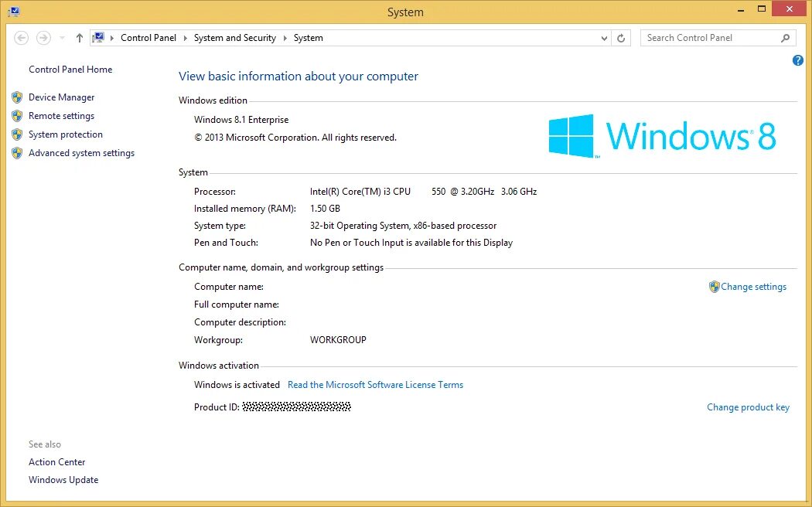Select System breadcrumb in address bar

(308, 38)
